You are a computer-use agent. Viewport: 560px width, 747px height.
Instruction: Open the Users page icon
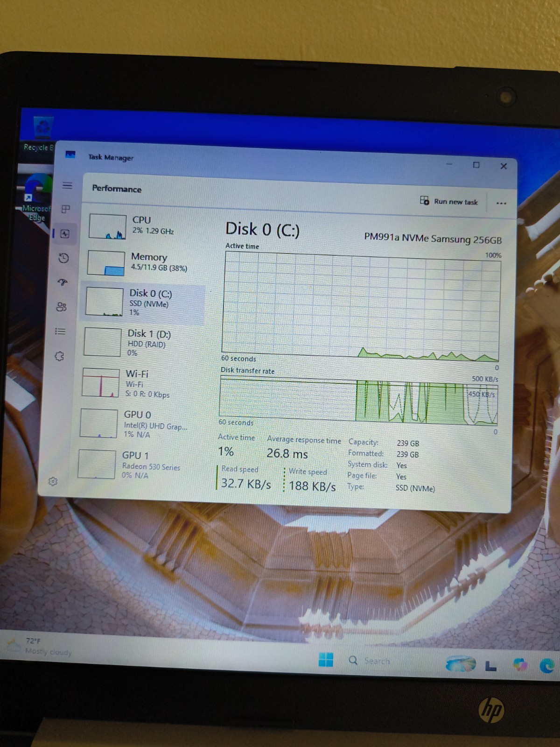61,307
